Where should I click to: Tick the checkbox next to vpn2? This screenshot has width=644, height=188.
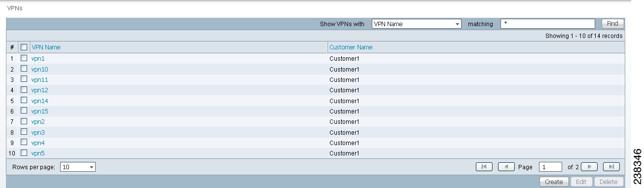point(24,121)
